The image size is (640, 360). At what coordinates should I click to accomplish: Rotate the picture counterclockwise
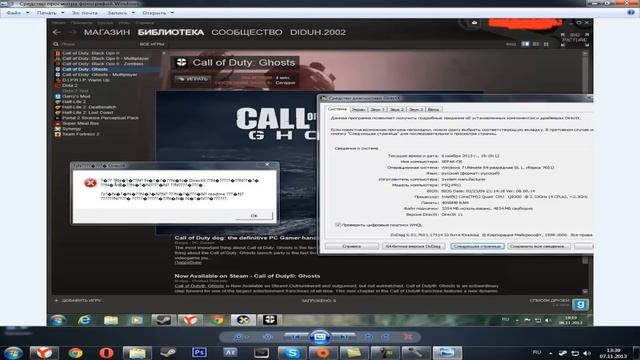point(369,337)
